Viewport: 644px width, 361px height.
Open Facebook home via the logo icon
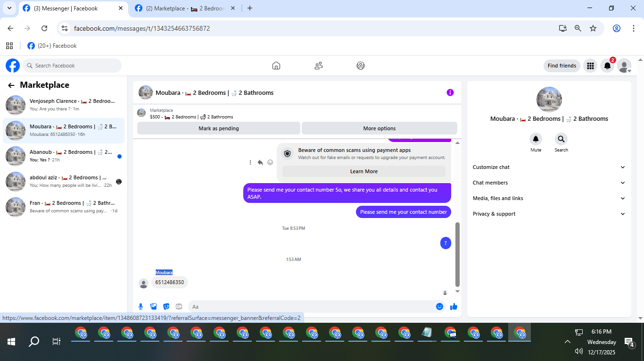pos(13,66)
